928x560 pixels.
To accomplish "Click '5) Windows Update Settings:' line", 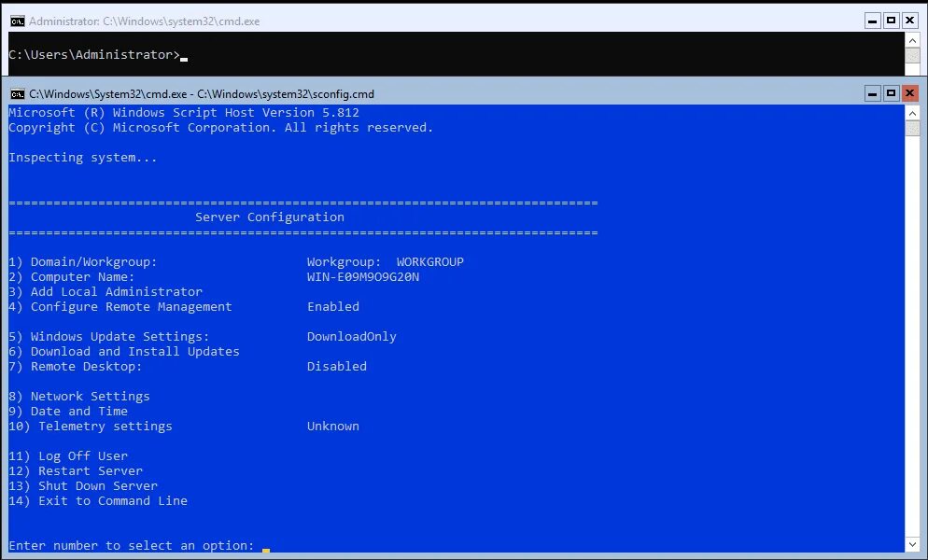I will 109,336.
